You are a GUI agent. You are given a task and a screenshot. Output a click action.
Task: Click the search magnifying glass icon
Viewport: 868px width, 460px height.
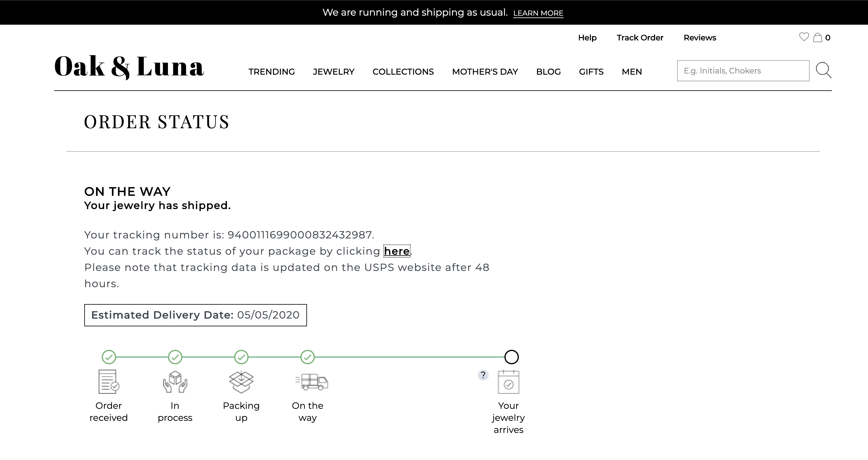click(x=823, y=70)
